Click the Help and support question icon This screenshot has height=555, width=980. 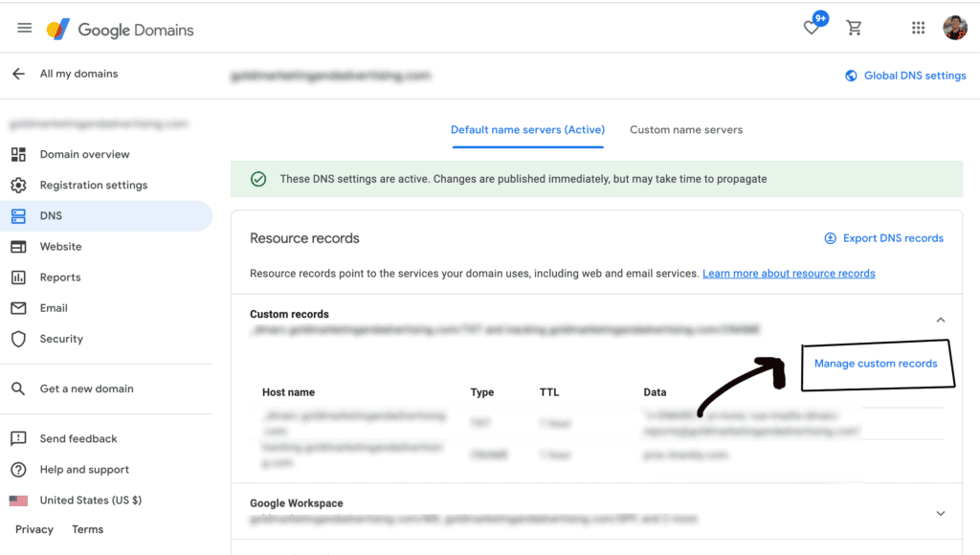[x=19, y=470]
